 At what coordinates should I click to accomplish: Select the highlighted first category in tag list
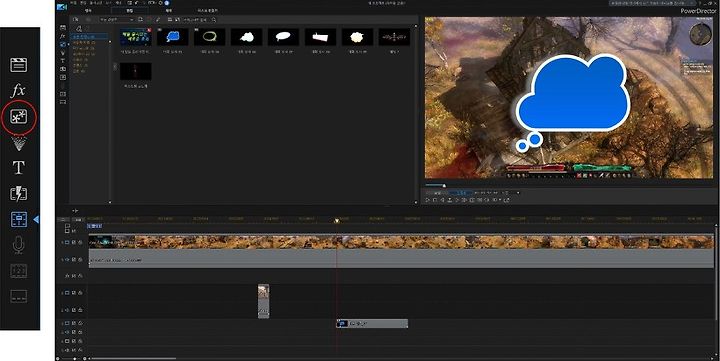[x=90, y=36]
